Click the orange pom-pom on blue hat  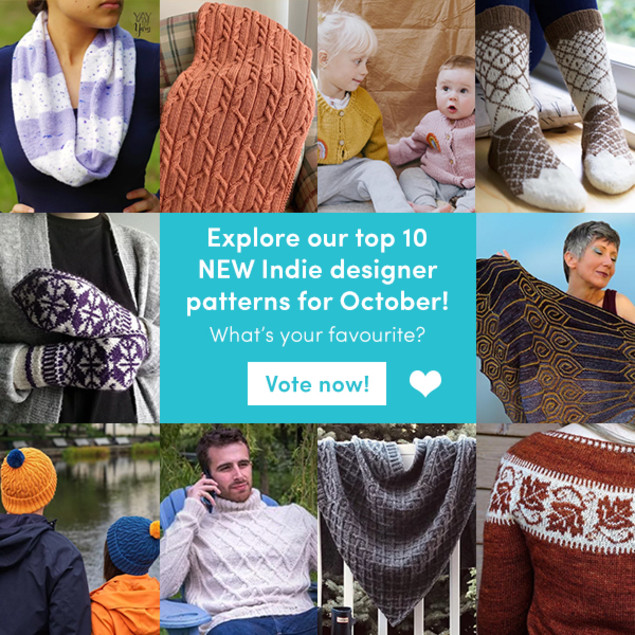[155, 530]
